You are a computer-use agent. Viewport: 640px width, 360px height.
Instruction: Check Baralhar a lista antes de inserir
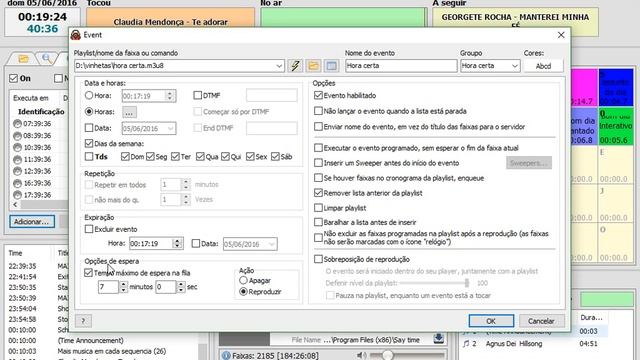click(x=318, y=222)
